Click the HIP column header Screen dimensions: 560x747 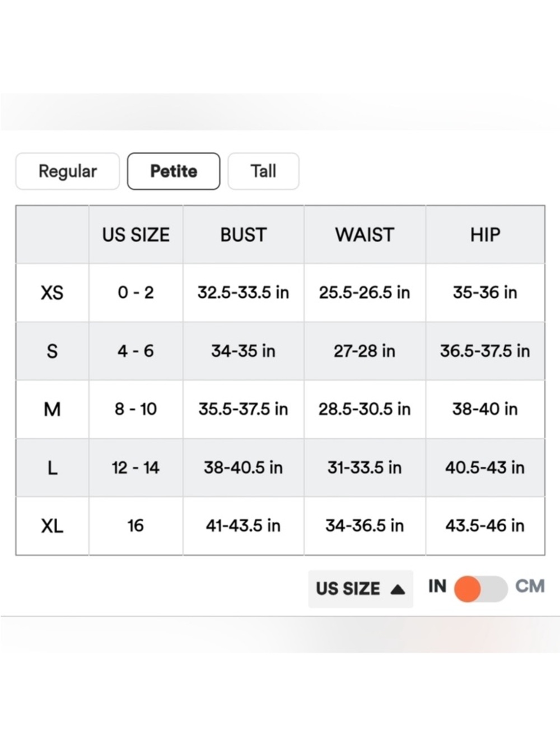(x=485, y=235)
